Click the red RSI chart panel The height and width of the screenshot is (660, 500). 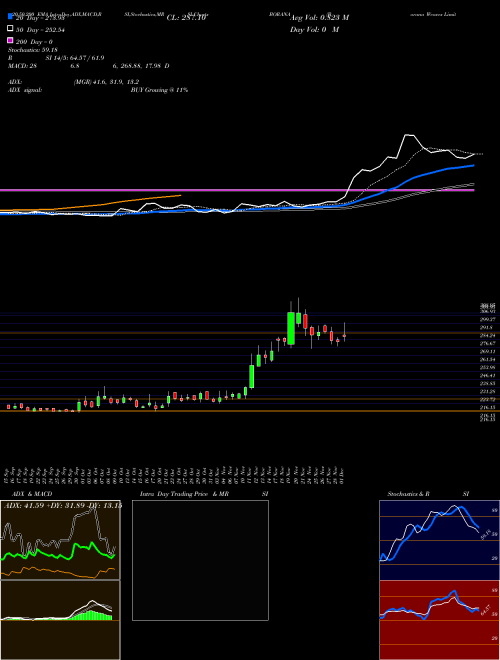(439, 620)
